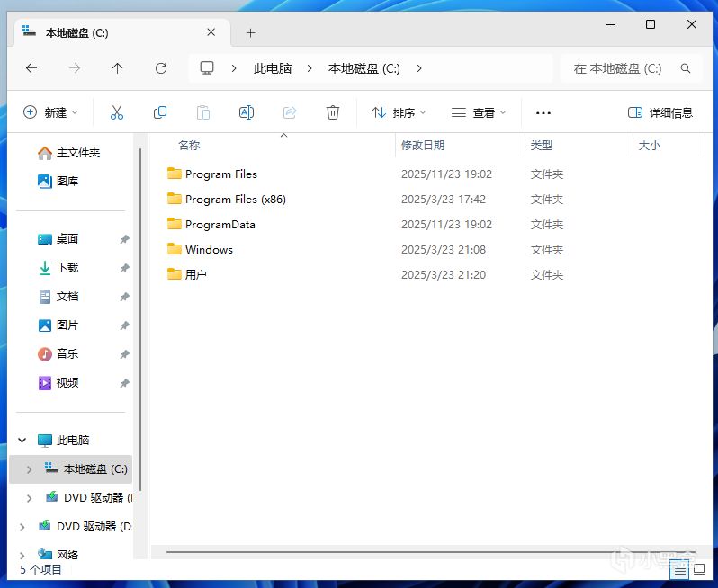
Task: Click chevron before 此电脑 in address bar
Action: tap(234, 68)
